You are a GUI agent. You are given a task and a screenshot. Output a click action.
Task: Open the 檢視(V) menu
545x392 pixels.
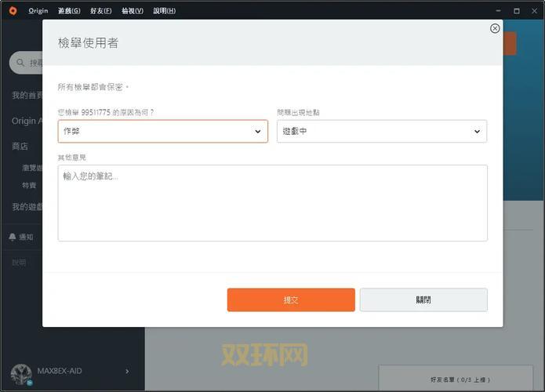[x=133, y=11]
